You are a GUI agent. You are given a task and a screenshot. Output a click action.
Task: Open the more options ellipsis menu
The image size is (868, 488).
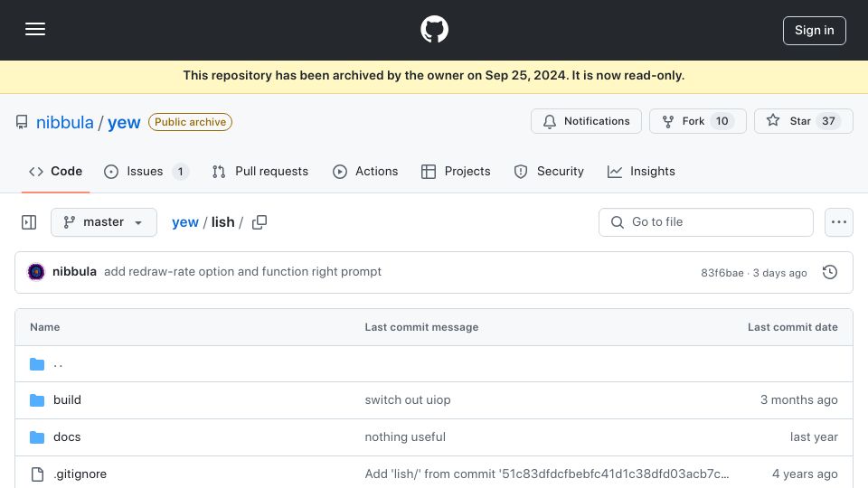coord(839,222)
